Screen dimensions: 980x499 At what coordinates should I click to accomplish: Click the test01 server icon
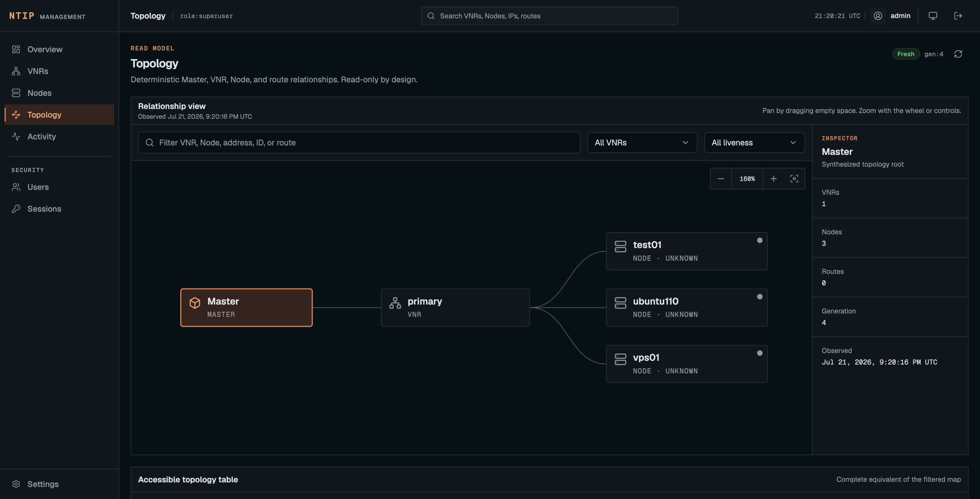620,247
